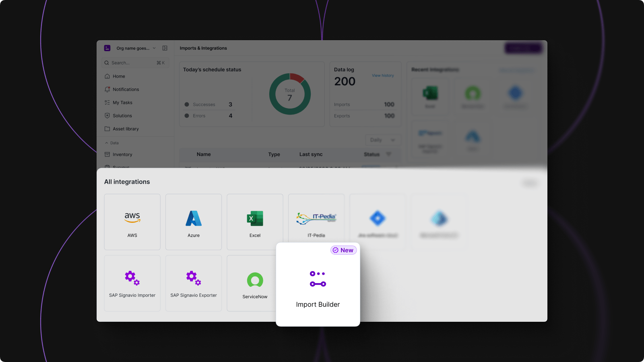The height and width of the screenshot is (362, 644).
Task: Select the SAP Signavio Exporter tile
Action: (193, 283)
